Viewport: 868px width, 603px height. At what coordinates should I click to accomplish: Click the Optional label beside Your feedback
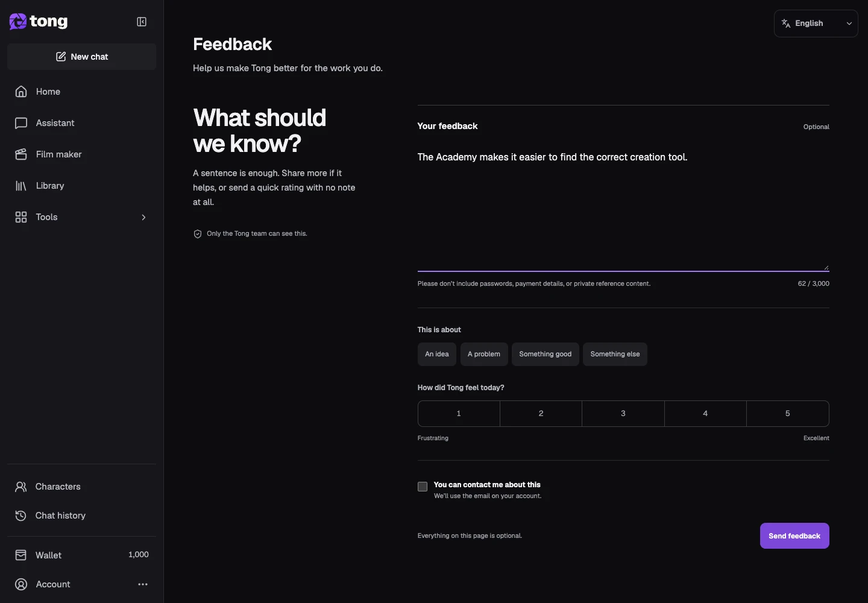tap(816, 127)
